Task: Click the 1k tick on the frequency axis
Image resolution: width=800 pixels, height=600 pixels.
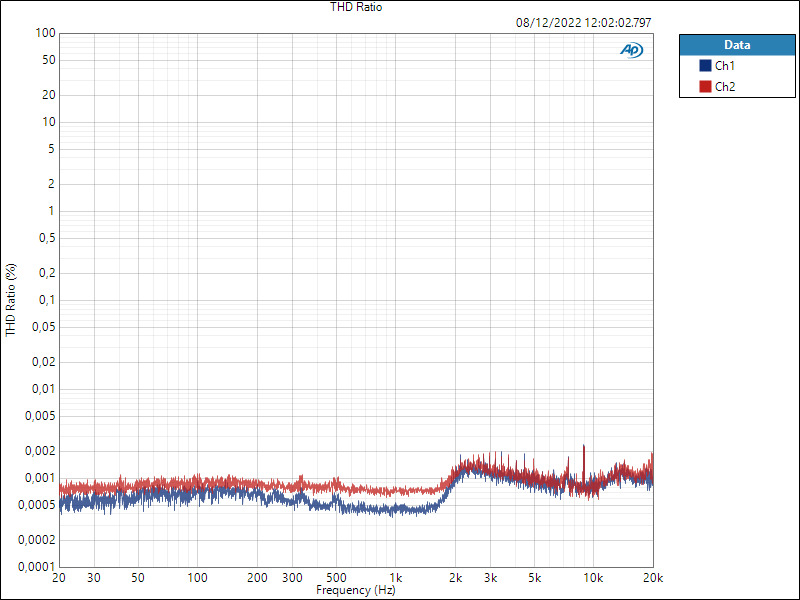Action: coord(396,578)
